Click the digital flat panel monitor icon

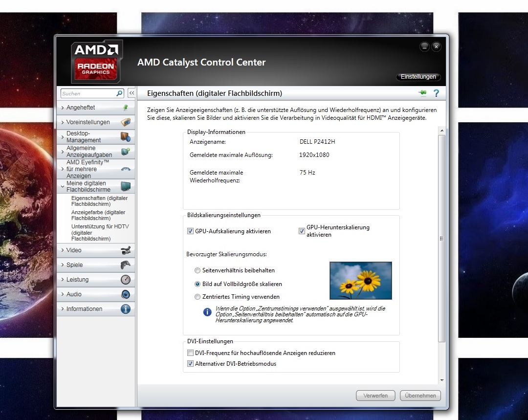coord(126,186)
